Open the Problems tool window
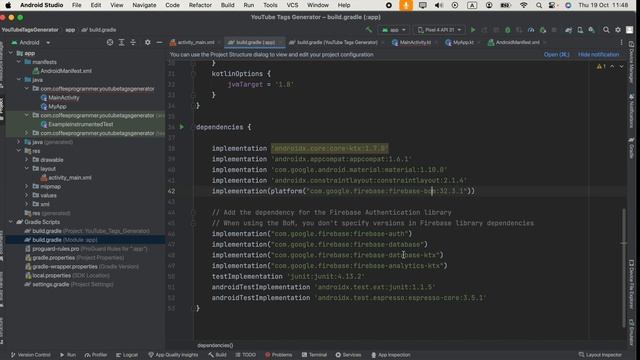Screen dimensions: 640x360 pyautogui.click(x=278, y=355)
